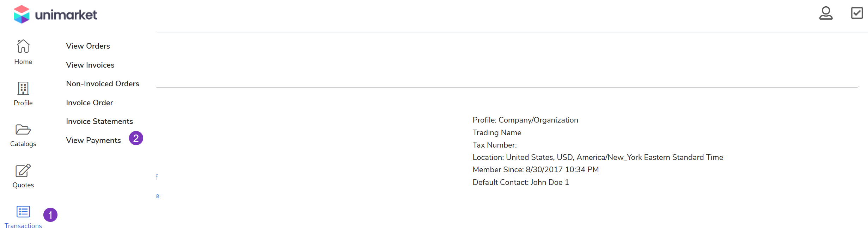The width and height of the screenshot is (868, 243).
Task: Select View Orders menu item
Action: (x=88, y=46)
